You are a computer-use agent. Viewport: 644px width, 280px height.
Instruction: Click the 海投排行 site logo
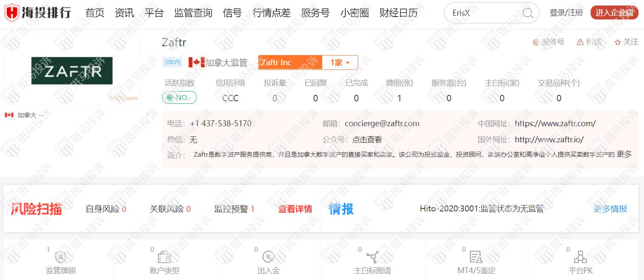tap(38, 13)
